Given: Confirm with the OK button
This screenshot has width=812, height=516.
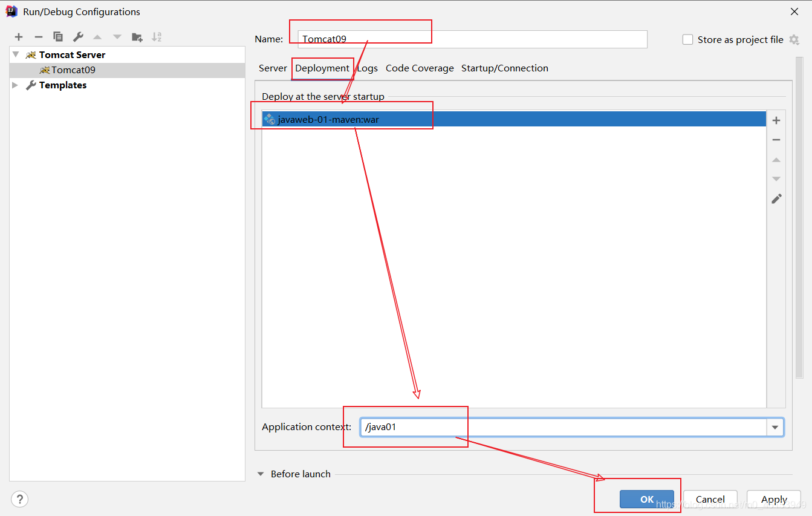Looking at the screenshot, I should click(647, 499).
